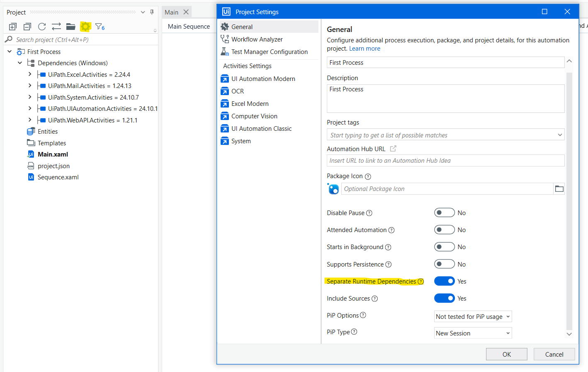The width and height of the screenshot is (588, 372).
Task: Toggle the Disable Pause switch
Action: (x=445, y=213)
